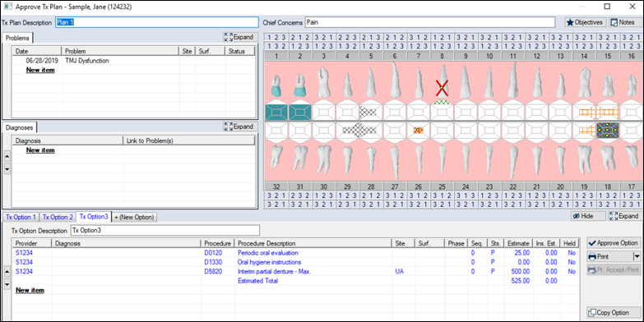Open the Print dropdown arrow
The height and width of the screenshot is (322, 644).
pyautogui.click(x=637, y=257)
